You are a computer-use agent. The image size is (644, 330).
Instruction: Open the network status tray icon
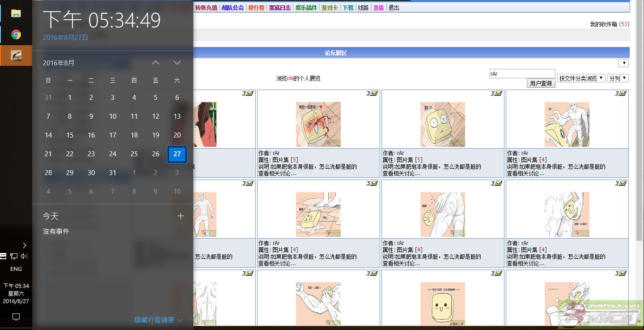[14, 256]
